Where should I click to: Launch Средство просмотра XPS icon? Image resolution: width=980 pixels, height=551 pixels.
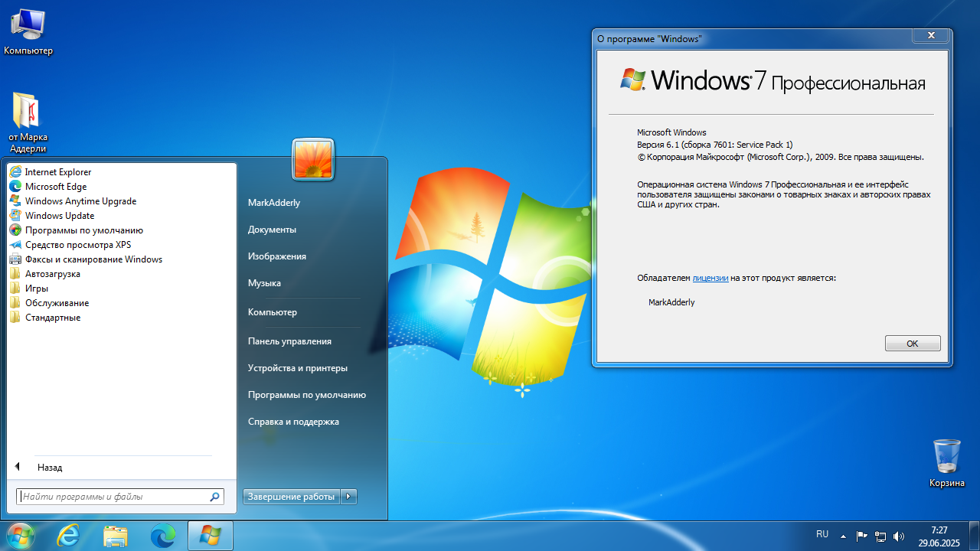tap(15, 245)
